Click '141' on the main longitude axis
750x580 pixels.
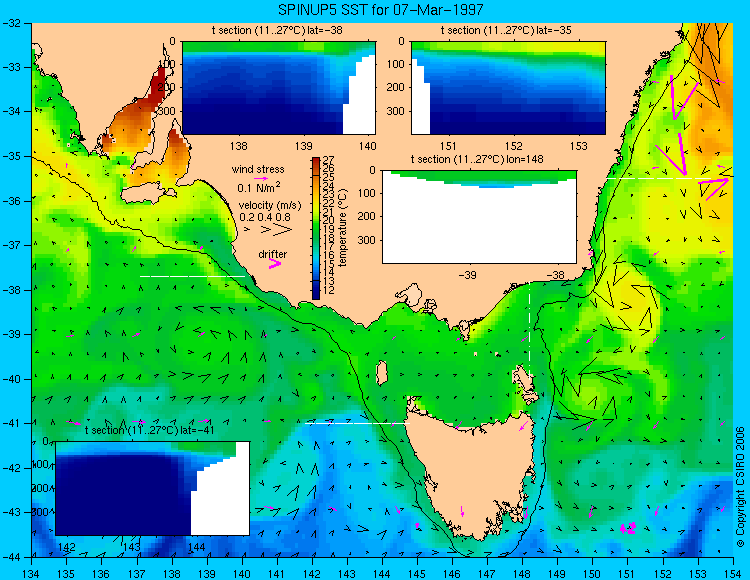(276, 574)
